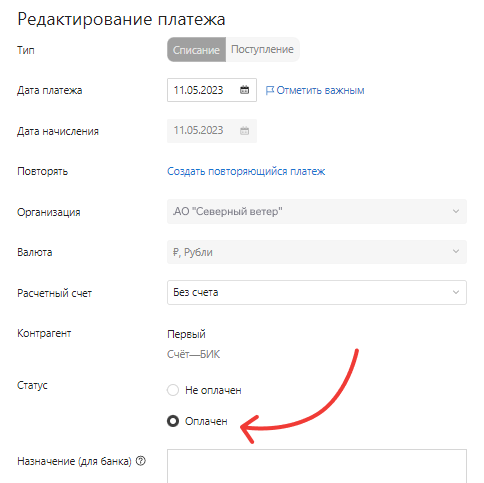Click the Отметить важным link
The height and width of the screenshot is (483, 484).
320,90
